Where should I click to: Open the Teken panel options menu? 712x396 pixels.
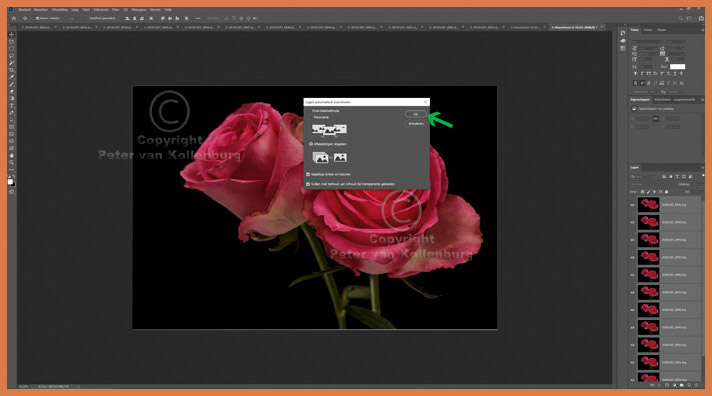click(x=702, y=30)
